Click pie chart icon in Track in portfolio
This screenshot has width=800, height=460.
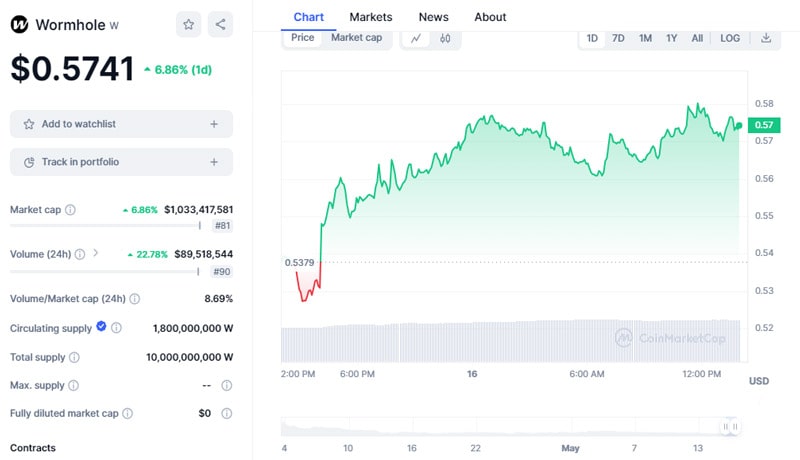(29, 162)
